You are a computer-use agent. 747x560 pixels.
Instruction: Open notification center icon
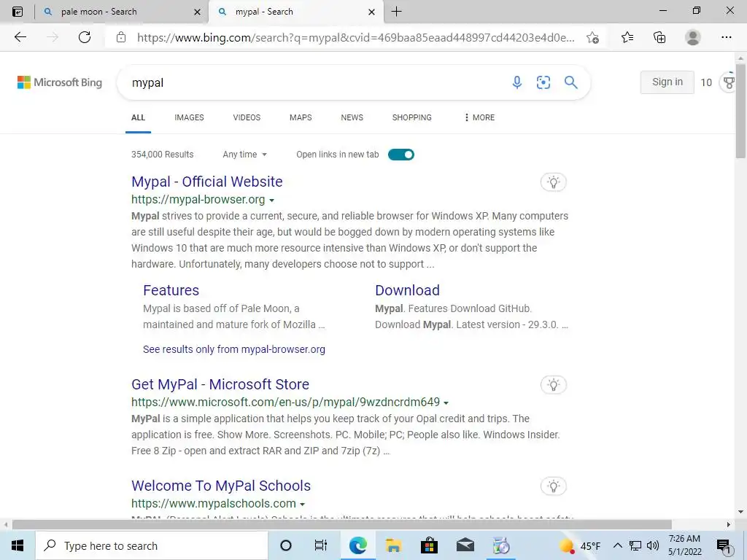tap(724, 546)
